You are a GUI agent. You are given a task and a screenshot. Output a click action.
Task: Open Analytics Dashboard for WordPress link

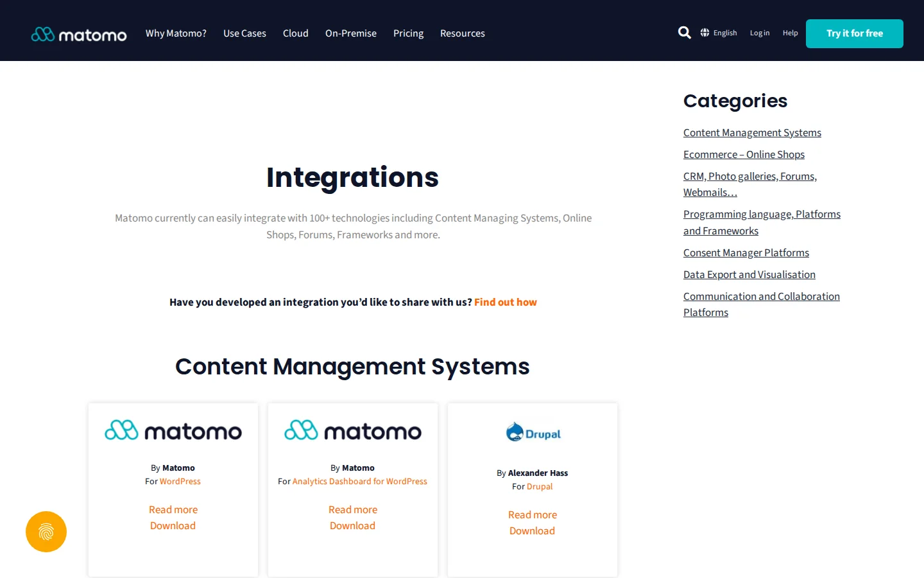pyautogui.click(x=360, y=481)
